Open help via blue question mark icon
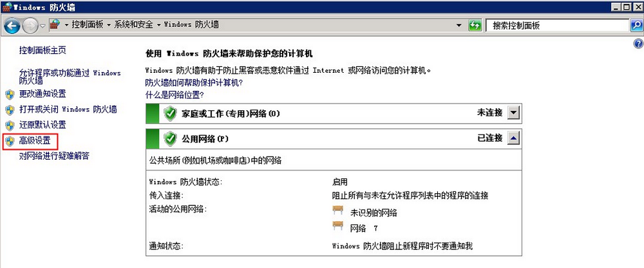644x268 pixels. pos(638,44)
